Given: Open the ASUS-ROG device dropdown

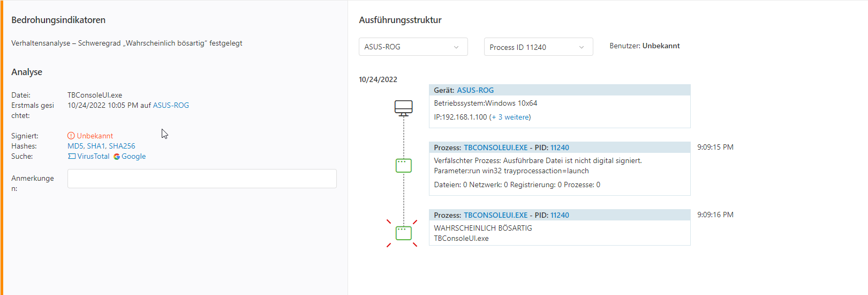Looking at the screenshot, I should coord(413,47).
